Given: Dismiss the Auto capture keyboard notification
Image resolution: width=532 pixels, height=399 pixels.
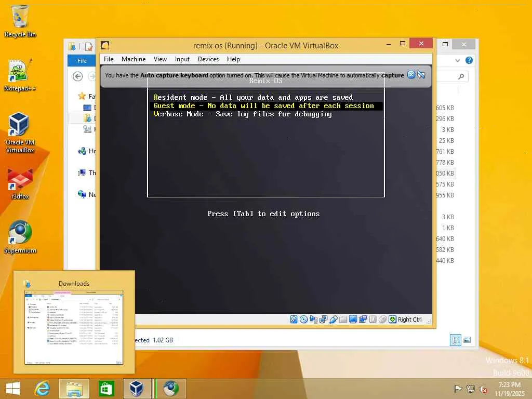Looking at the screenshot, I should (411, 75).
